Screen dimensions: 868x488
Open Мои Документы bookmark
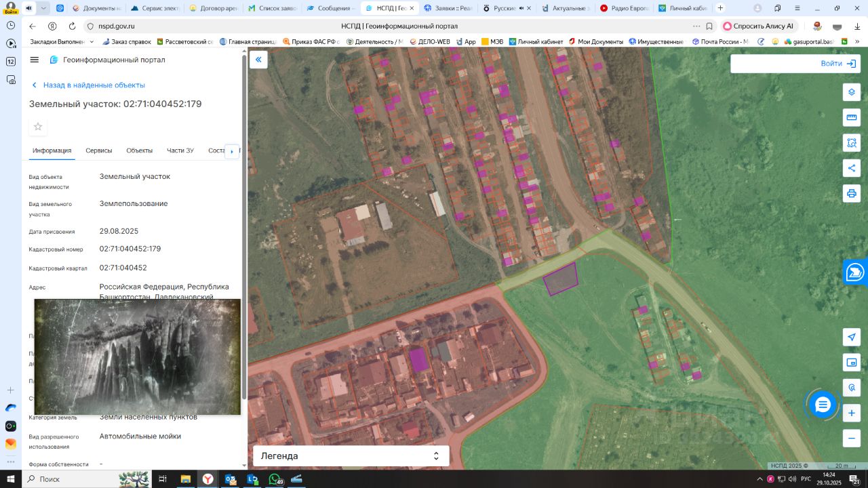coord(595,41)
